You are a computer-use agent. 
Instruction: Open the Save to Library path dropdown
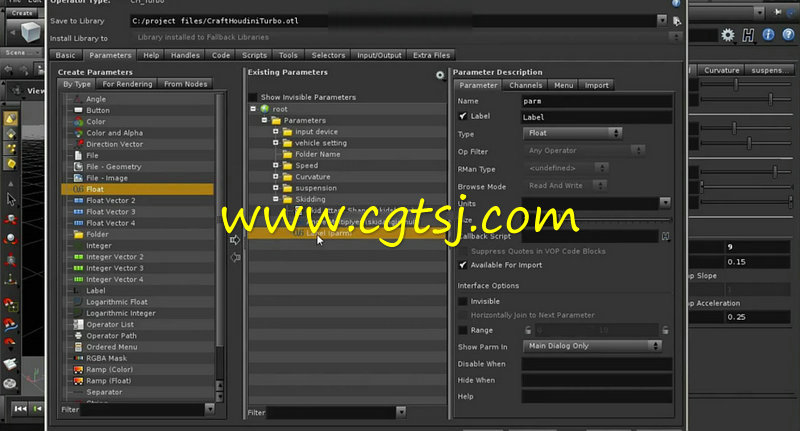662,20
